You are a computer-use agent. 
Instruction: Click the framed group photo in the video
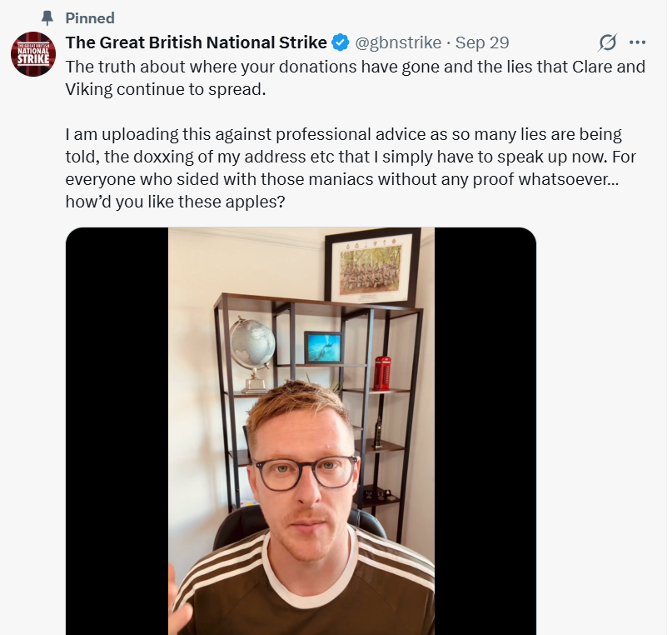click(372, 267)
